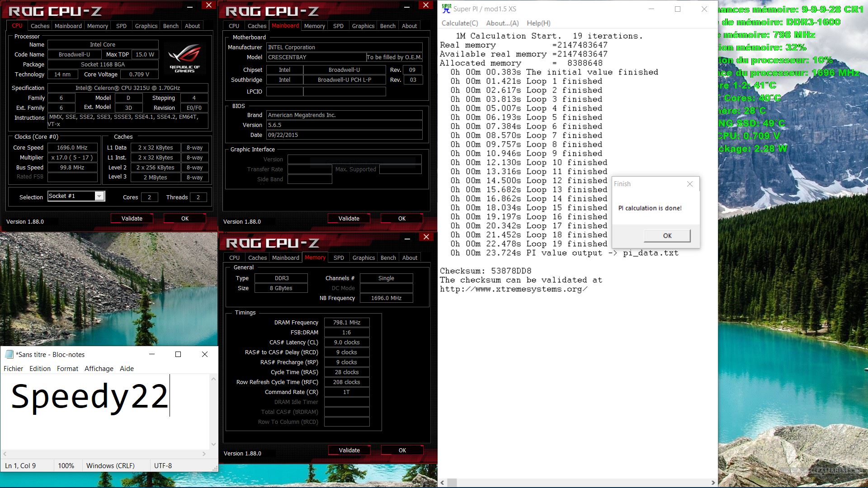Click Validate in the Memory window
Image resolution: width=868 pixels, height=488 pixels.
(349, 450)
